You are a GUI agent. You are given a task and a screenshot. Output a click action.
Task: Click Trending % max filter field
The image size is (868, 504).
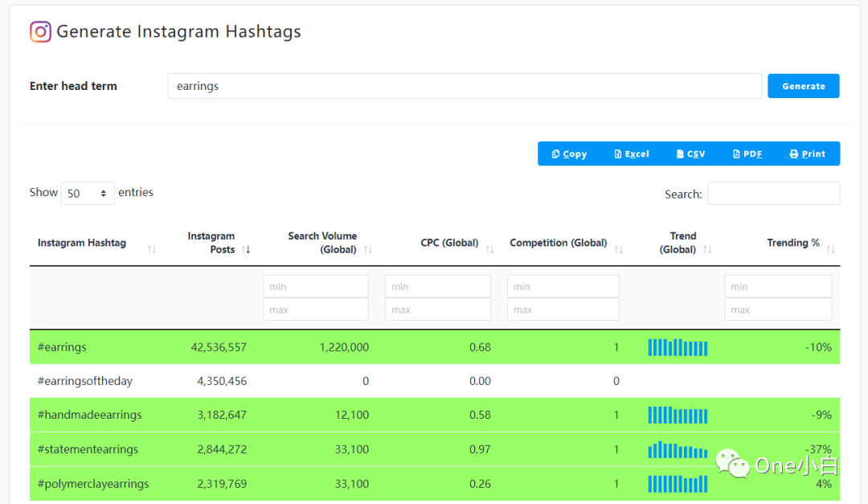point(778,309)
